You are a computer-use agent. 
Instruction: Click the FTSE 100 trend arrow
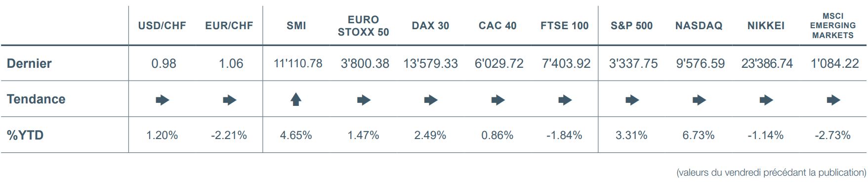(x=565, y=100)
